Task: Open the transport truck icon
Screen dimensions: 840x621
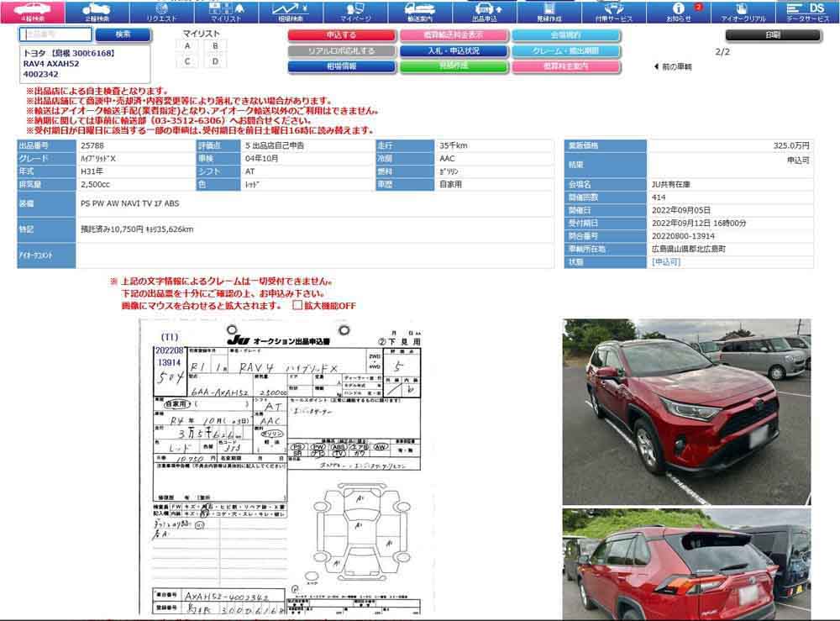Action: click(420, 12)
